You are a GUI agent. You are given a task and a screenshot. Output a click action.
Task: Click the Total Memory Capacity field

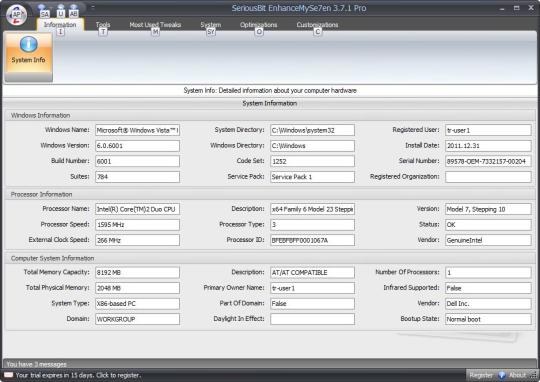pos(137,272)
